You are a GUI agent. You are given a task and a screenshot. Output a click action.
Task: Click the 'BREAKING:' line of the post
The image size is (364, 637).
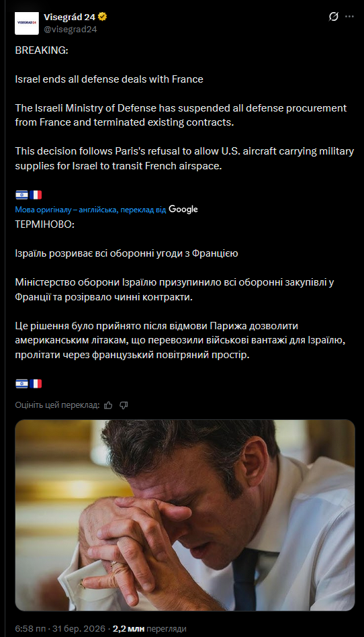coord(42,51)
